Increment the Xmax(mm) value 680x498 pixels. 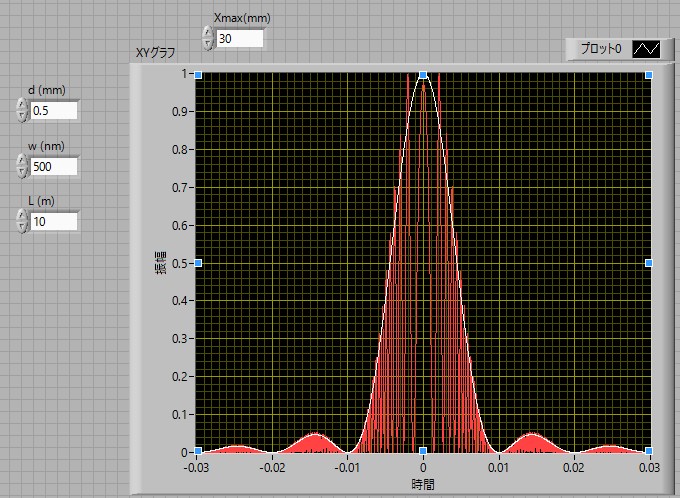pos(207,33)
